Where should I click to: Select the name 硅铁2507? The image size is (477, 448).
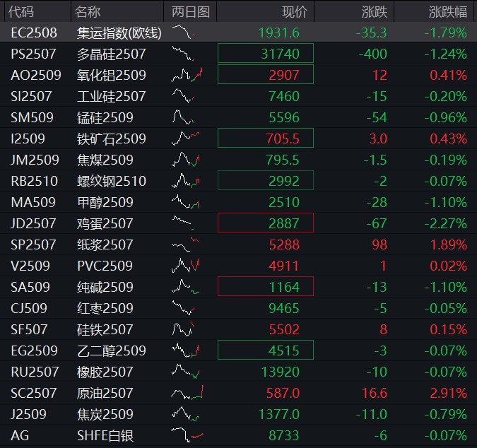click(x=105, y=330)
